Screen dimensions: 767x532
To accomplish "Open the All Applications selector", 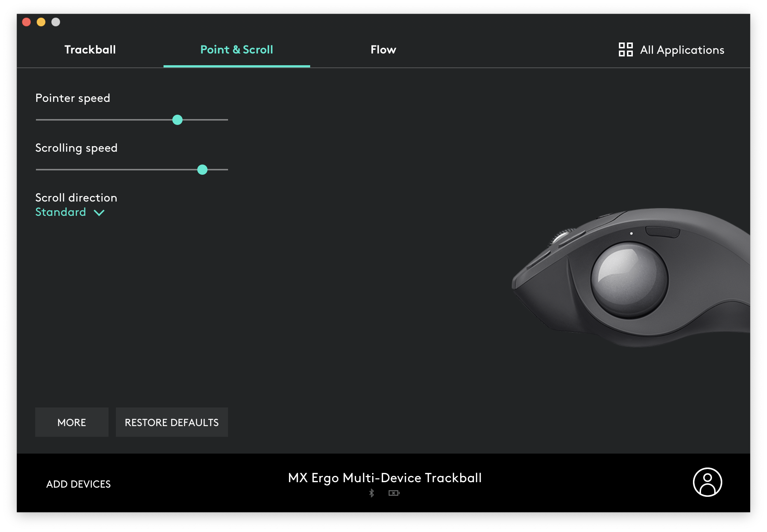I will coord(682,50).
